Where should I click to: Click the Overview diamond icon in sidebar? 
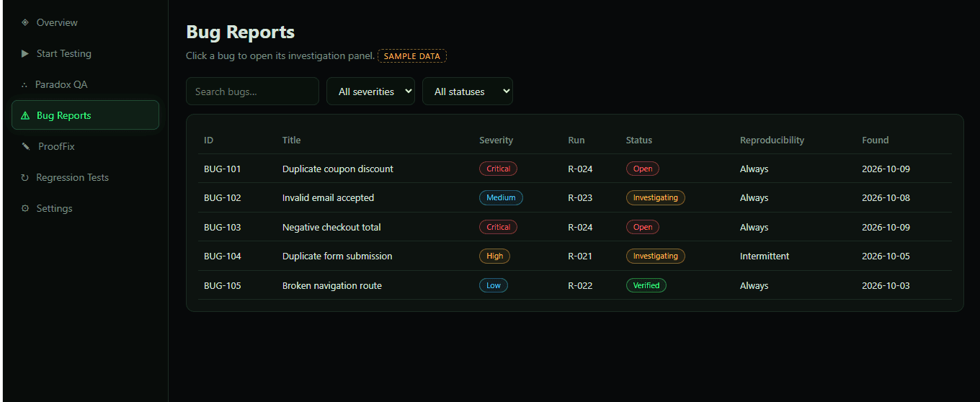(x=25, y=22)
